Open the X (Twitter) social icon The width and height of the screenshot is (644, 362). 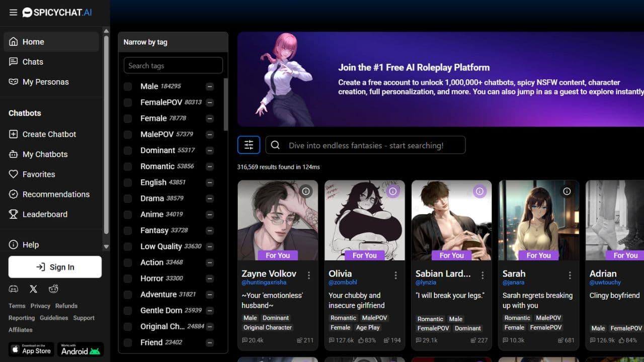(33, 289)
